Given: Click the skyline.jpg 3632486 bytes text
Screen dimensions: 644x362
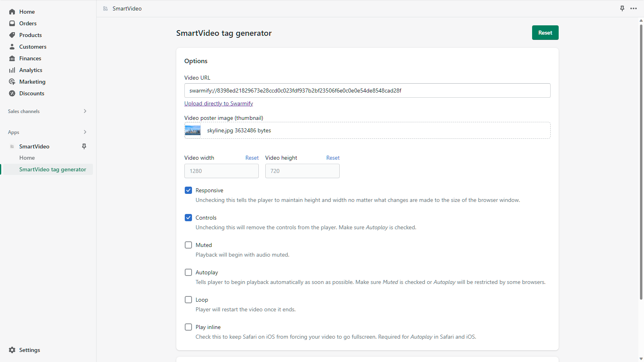Looking at the screenshot, I should tap(239, 130).
